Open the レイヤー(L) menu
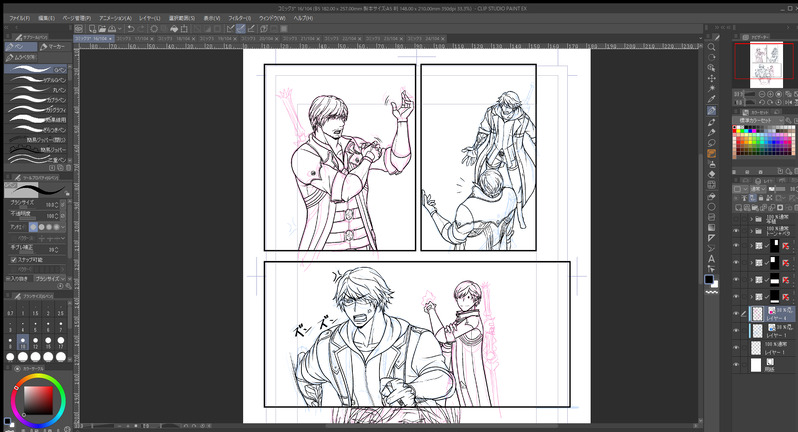Viewport: 798px width, 432px height. point(150,18)
